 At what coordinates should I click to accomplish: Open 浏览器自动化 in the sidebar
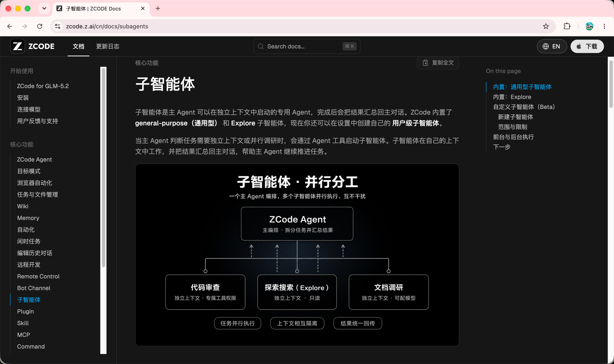35,183
